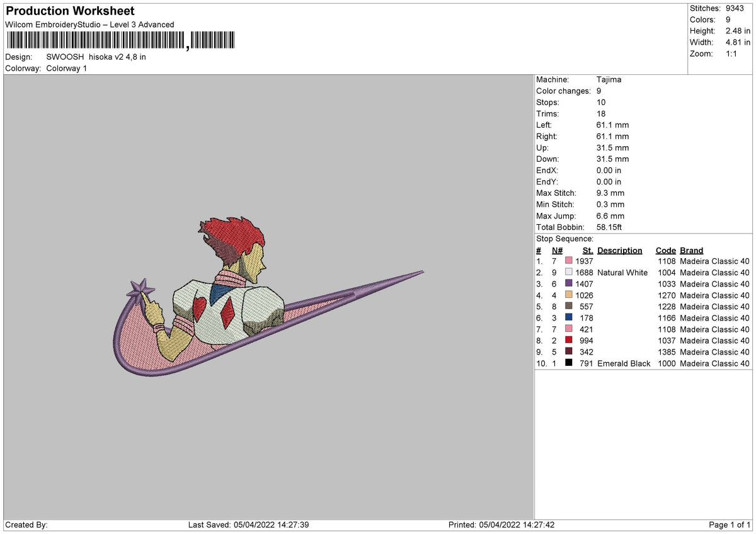
Task: Click the red swatch for stop 8
Action: 568,341
